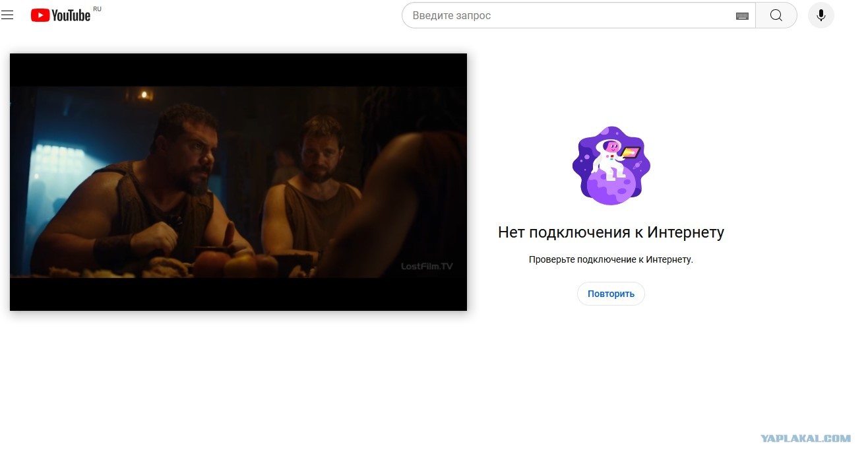
Task: Start voice search with microphone
Action: coord(821,15)
